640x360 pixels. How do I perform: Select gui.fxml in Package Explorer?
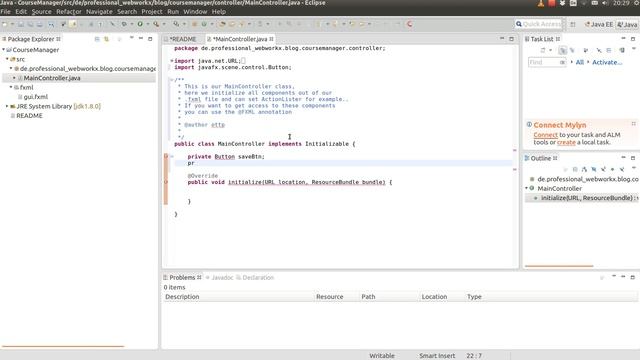tap(36, 97)
